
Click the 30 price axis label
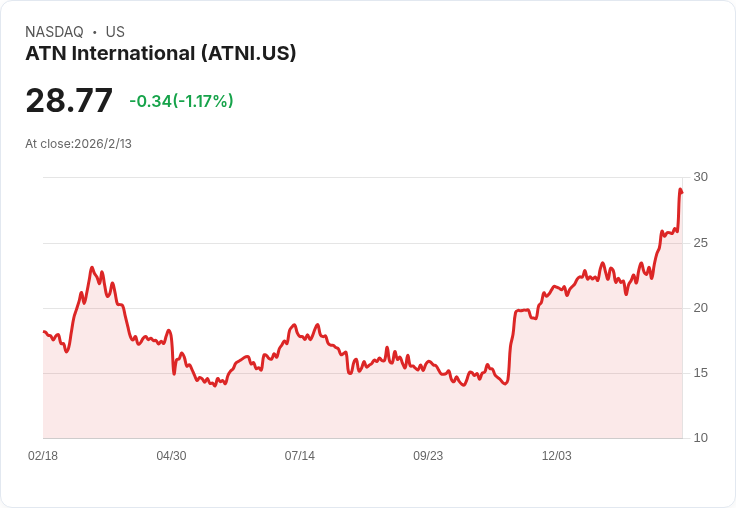[x=700, y=177]
